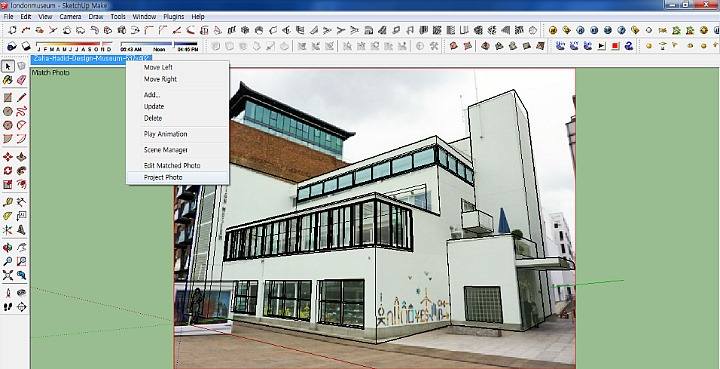Click the Zoom Extents tool
Image resolution: width=720 pixels, height=369 pixels.
pyautogui.click(x=8, y=275)
